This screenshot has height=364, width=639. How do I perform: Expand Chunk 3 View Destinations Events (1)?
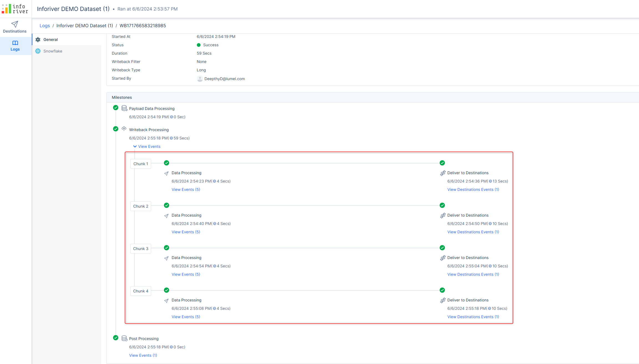pyautogui.click(x=473, y=274)
